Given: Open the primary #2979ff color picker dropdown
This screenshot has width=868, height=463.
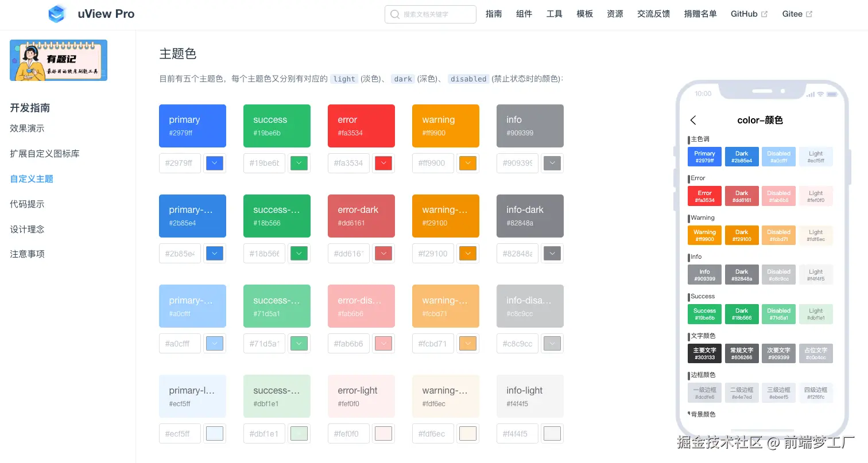Looking at the screenshot, I should tap(215, 163).
